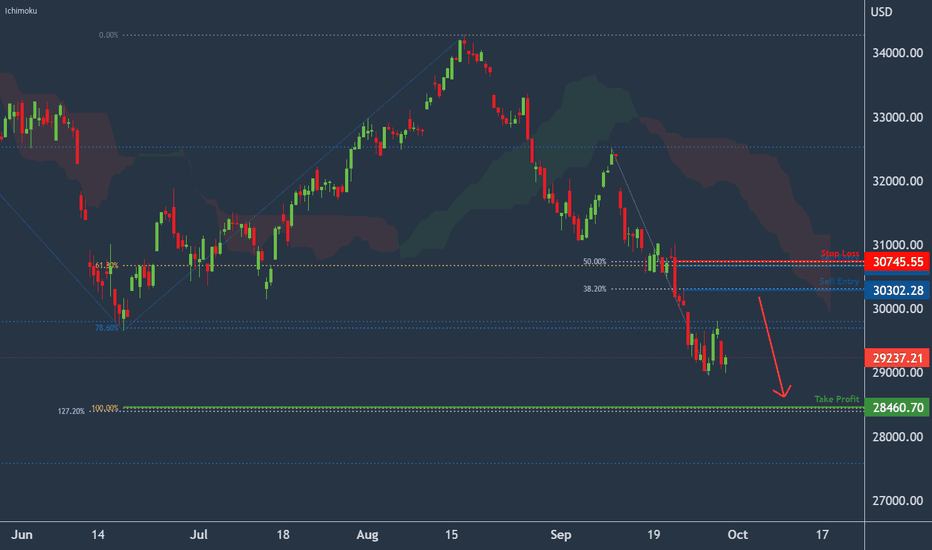Click the Take Profit line label
The width and height of the screenshot is (932, 550).
click(x=837, y=399)
